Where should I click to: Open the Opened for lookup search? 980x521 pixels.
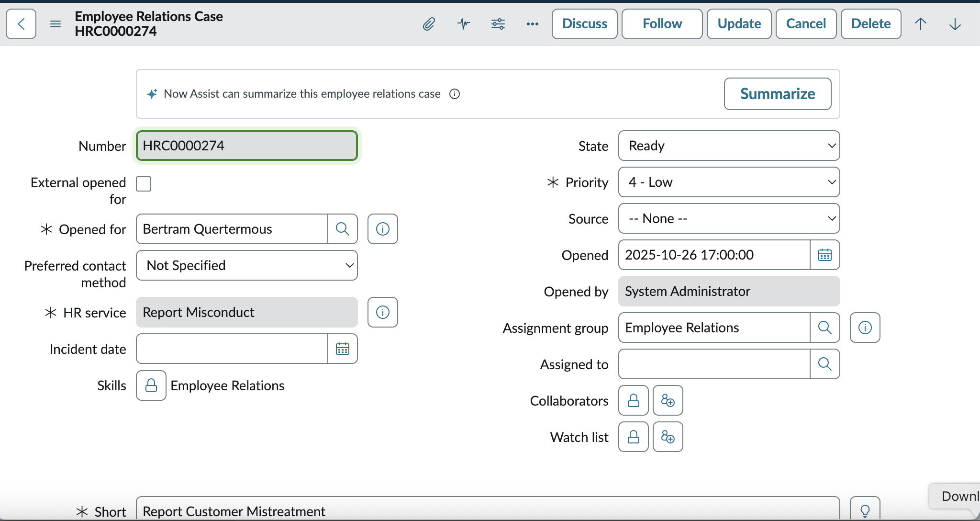pyautogui.click(x=343, y=229)
